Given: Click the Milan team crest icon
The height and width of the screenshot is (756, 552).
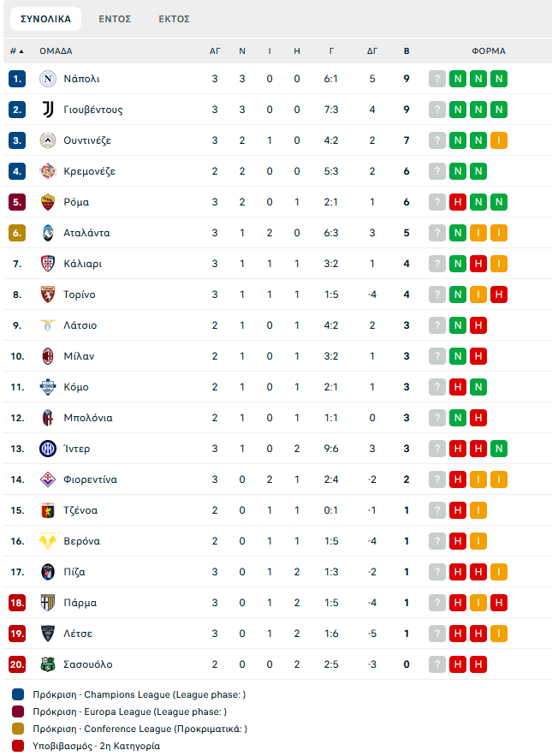Looking at the screenshot, I should click(x=48, y=356).
